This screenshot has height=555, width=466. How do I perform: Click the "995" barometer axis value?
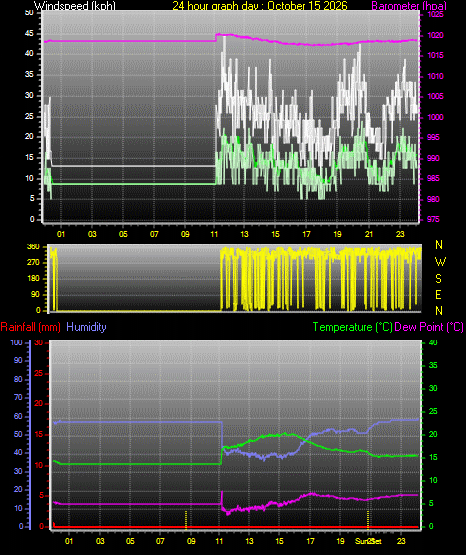(x=433, y=137)
